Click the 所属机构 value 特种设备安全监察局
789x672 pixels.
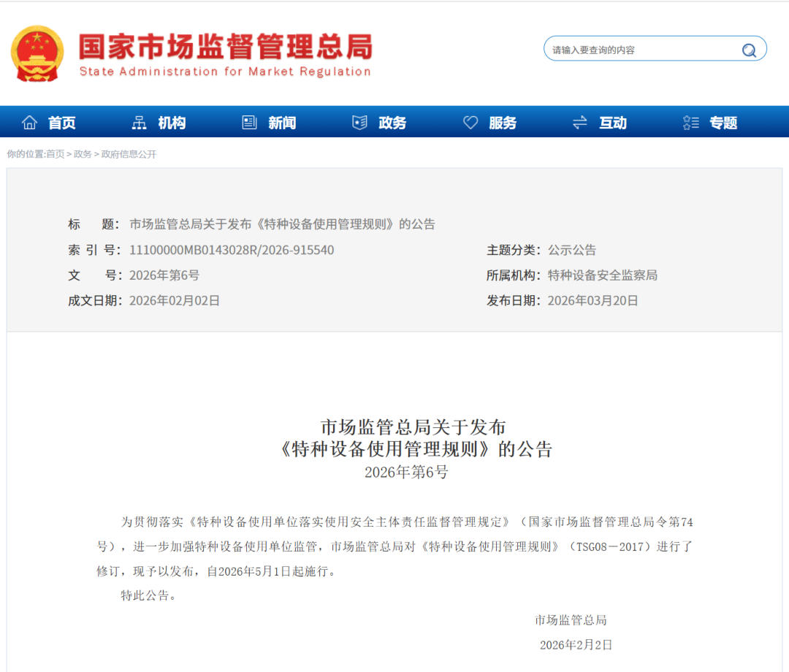[602, 275]
